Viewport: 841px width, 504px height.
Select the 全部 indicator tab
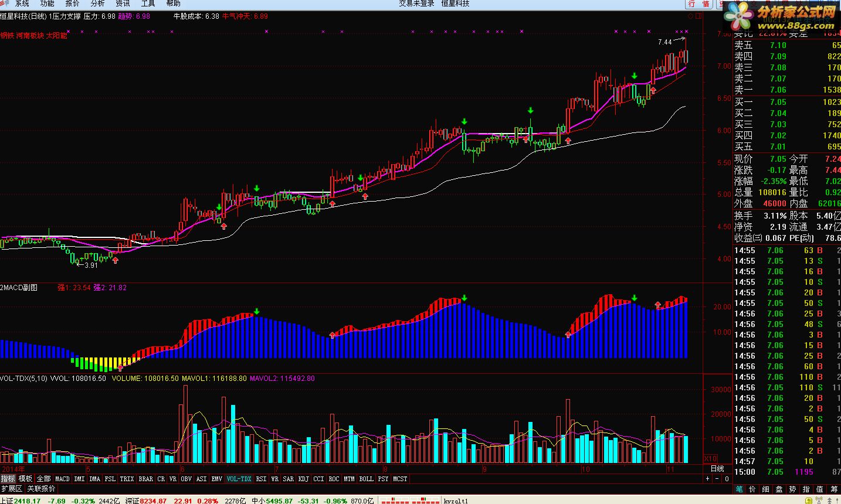click(x=44, y=479)
